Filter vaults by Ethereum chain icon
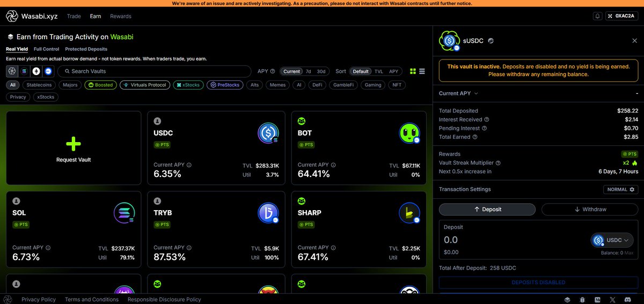The height and width of the screenshot is (304, 644). pyautogui.click(x=36, y=71)
